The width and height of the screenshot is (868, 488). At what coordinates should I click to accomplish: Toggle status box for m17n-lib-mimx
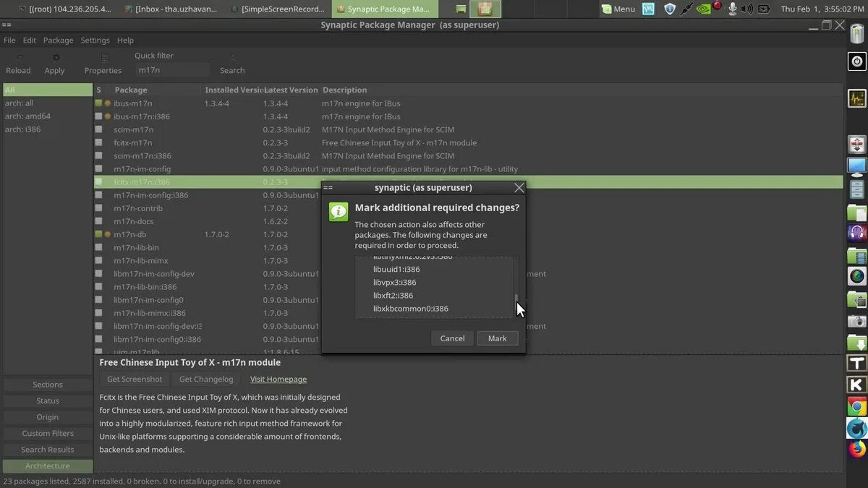point(98,261)
